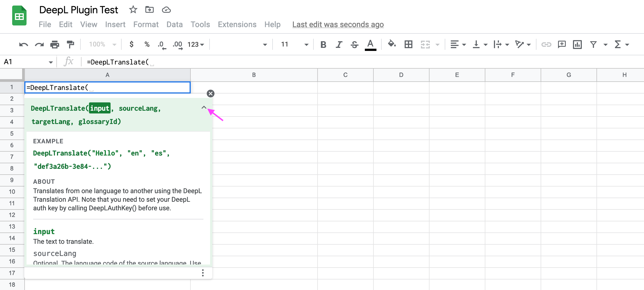Open more number formats 123 menu
The image size is (644, 290).
pos(196,44)
